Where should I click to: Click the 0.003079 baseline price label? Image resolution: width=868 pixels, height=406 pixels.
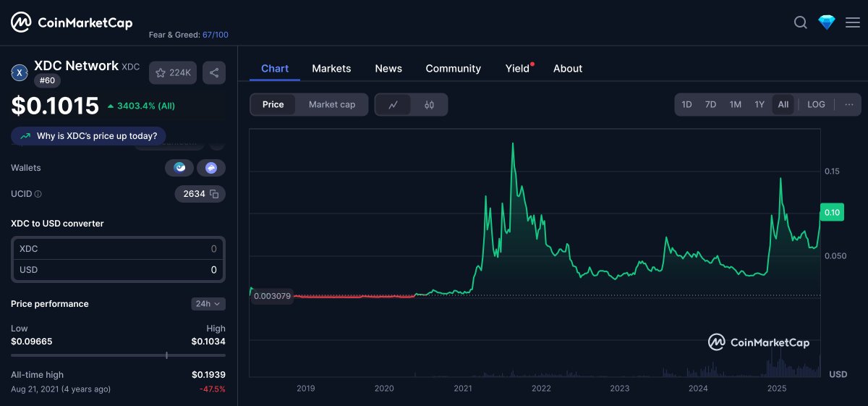(271, 296)
